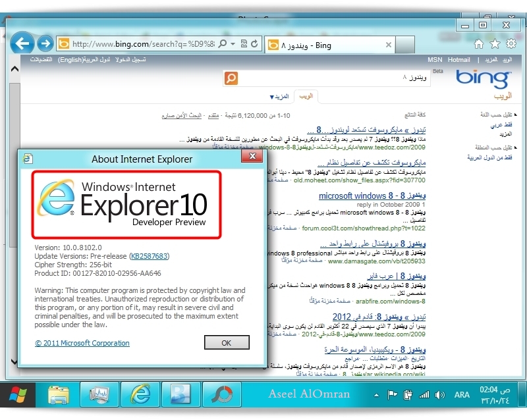Open the عرب فاير result link
The height and width of the screenshot is (420, 527).
(x=397, y=276)
